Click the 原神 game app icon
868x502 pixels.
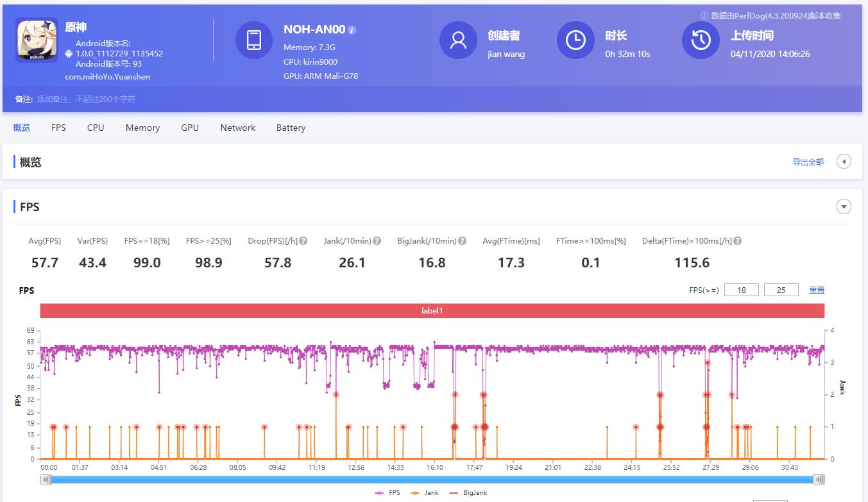coord(37,40)
